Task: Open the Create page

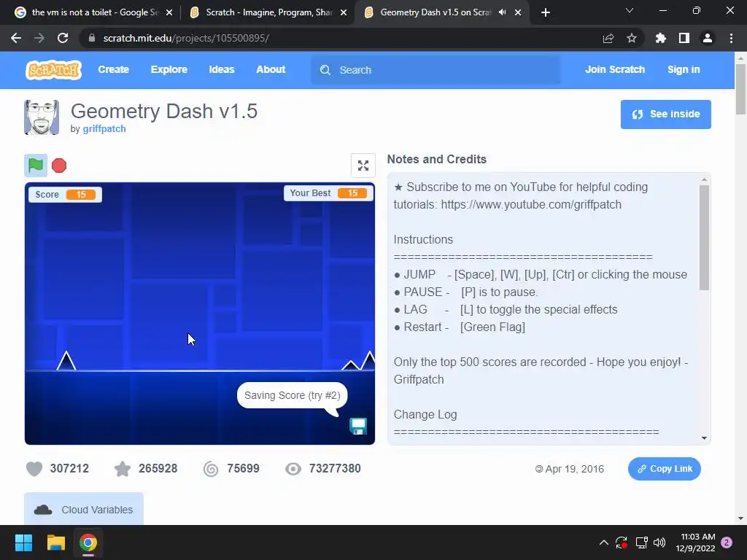Action: (x=113, y=69)
